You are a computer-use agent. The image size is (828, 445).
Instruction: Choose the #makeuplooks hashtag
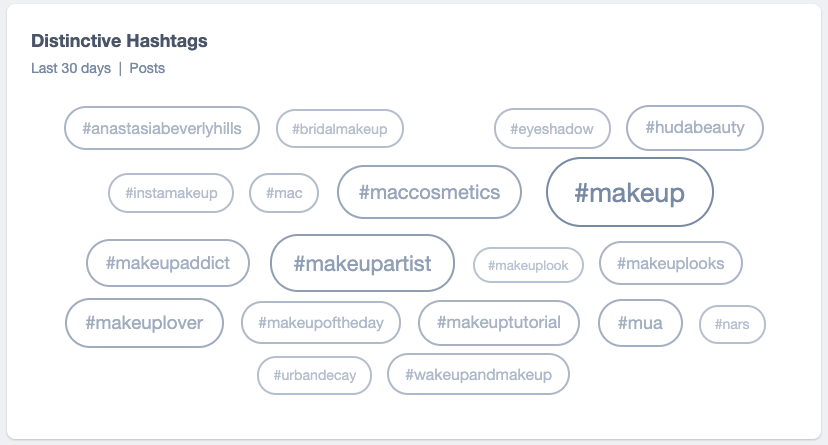[x=669, y=263]
